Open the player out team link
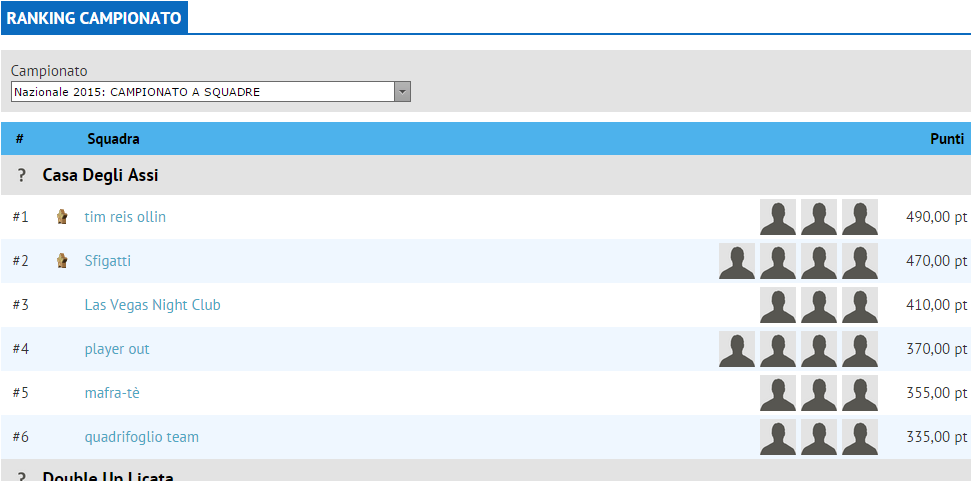This screenshot has width=972, height=481. click(117, 349)
